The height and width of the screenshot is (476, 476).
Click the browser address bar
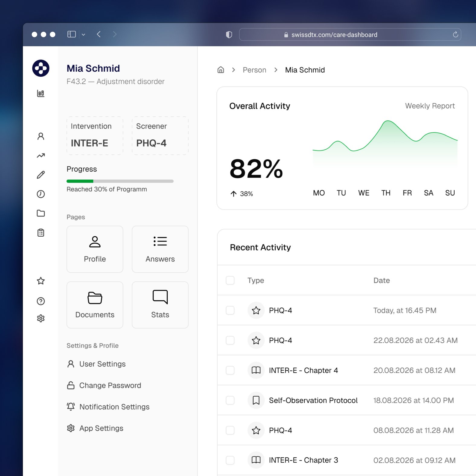[x=334, y=35]
